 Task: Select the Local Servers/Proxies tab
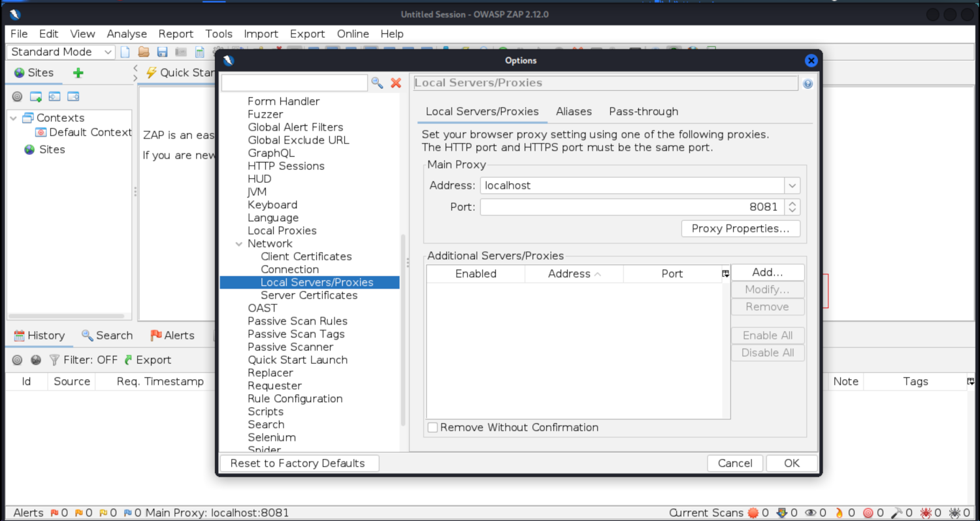tap(482, 112)
